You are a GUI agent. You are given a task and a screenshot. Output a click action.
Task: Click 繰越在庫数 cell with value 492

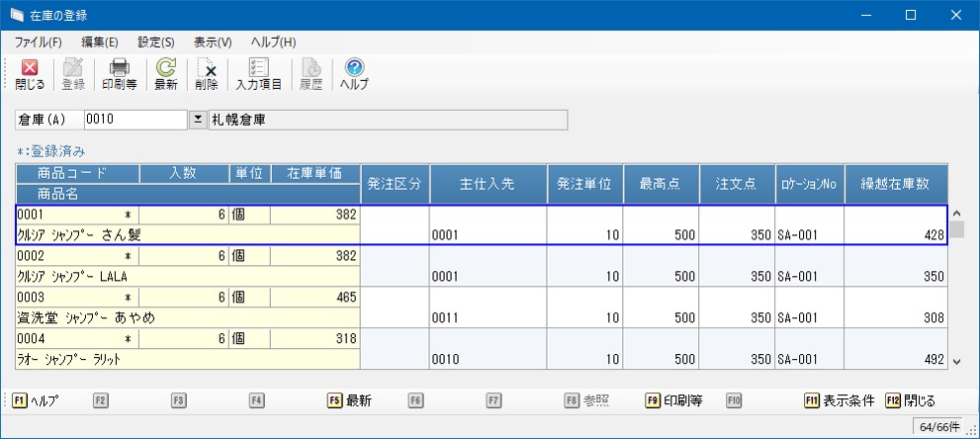tap(896, 348)
